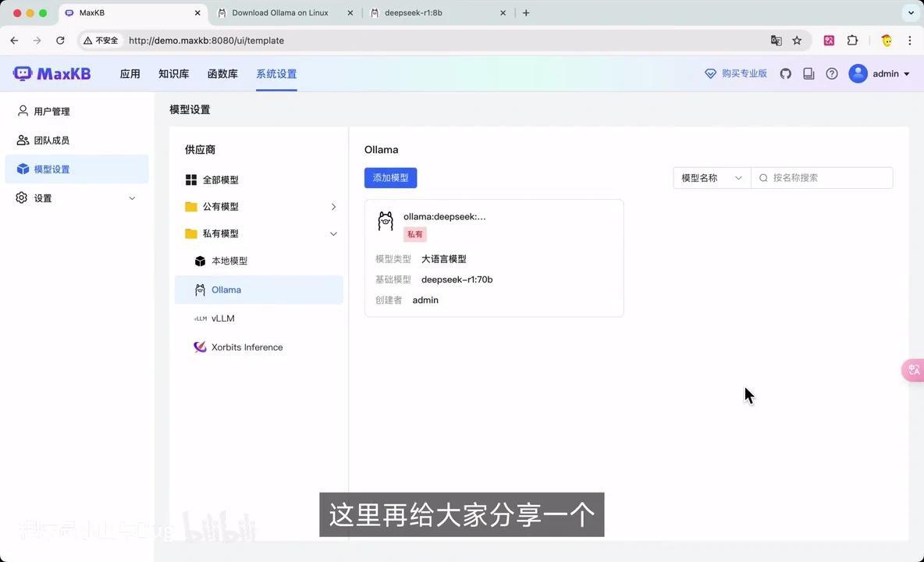Image resolution: width=924 pixels, height=562 pixels.
Task: Open the tab search dropdown arrow
Action: click(911, 12)
